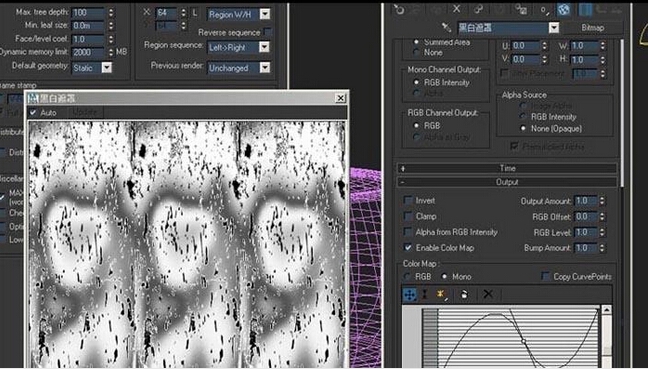Screen dimensions: 648x369
Task: Open the Default geometry Static dropdown
Action: (107, 68)
